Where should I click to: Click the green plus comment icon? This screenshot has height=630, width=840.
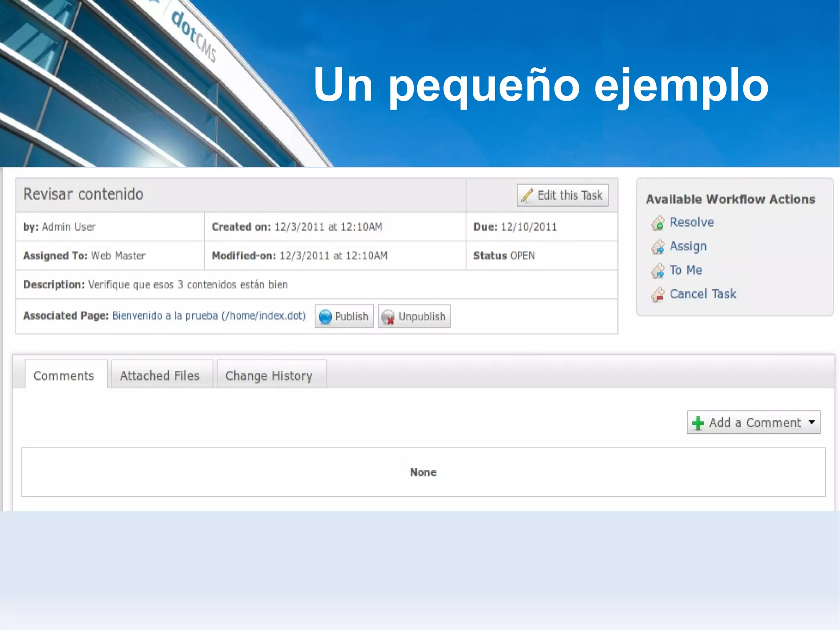(x=698, y=423)
